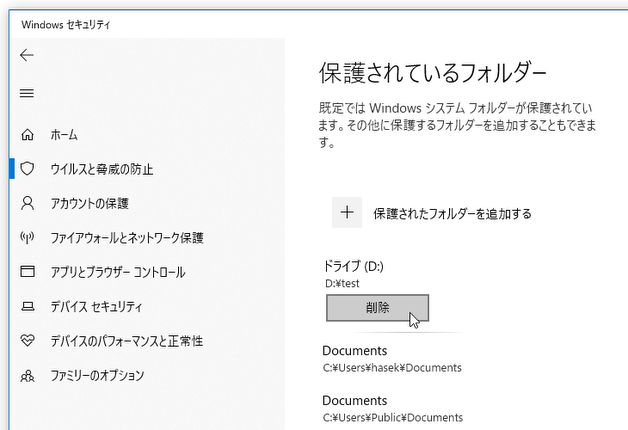Open ホーム in the sidebar
Image resolution: width=628 pixels, height=430 pixels.
[x=64, y=135]
